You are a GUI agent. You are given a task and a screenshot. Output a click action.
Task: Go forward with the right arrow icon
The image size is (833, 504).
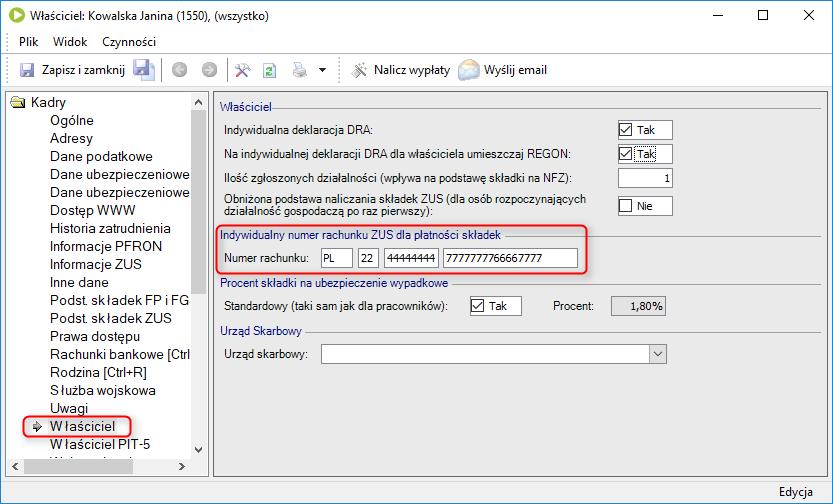[209, 70]
